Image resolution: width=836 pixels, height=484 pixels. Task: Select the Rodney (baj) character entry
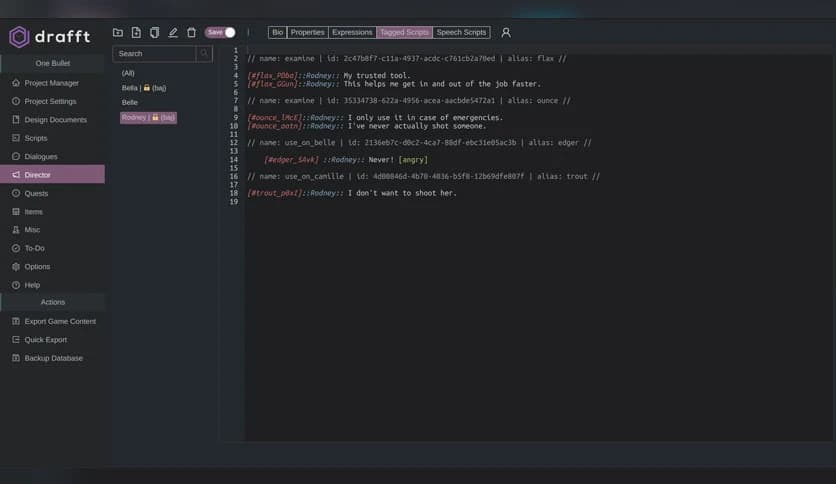click(148, 117)
